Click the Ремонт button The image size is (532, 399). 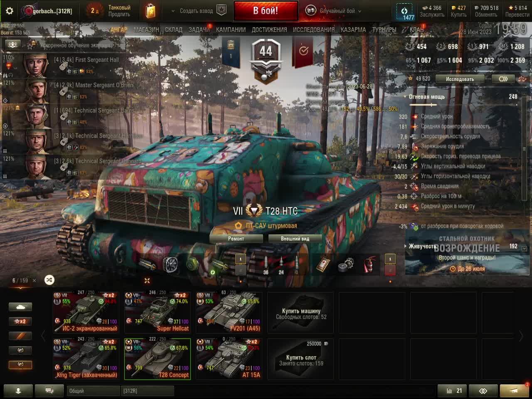[x=236, y=239]
